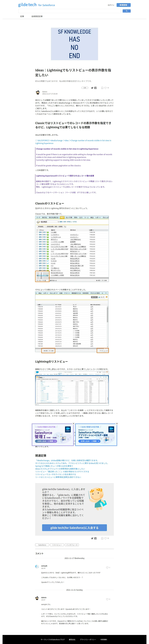Click the blue search magnifier button
This screenshot has width=149, height=644.
pos(127,11)
